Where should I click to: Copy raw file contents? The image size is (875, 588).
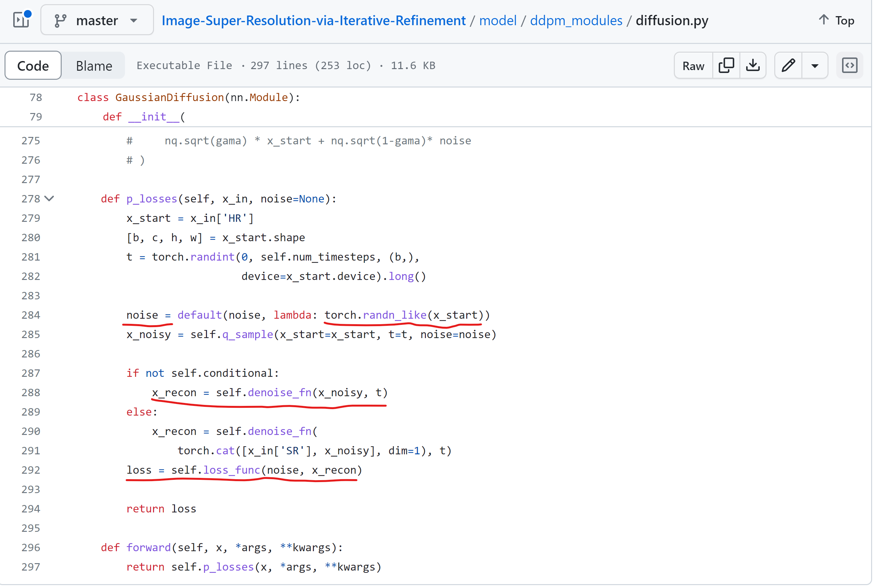coord(726,66)
